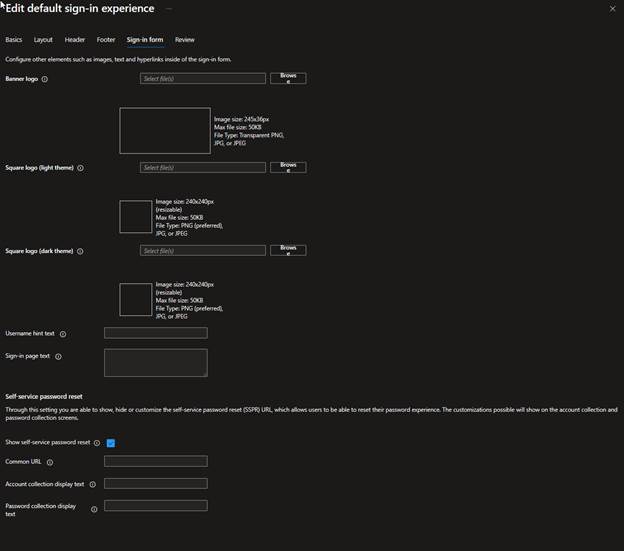Click Browse button for Banner logo
This screenshot has height=551, width=624.
coord(288,78)
